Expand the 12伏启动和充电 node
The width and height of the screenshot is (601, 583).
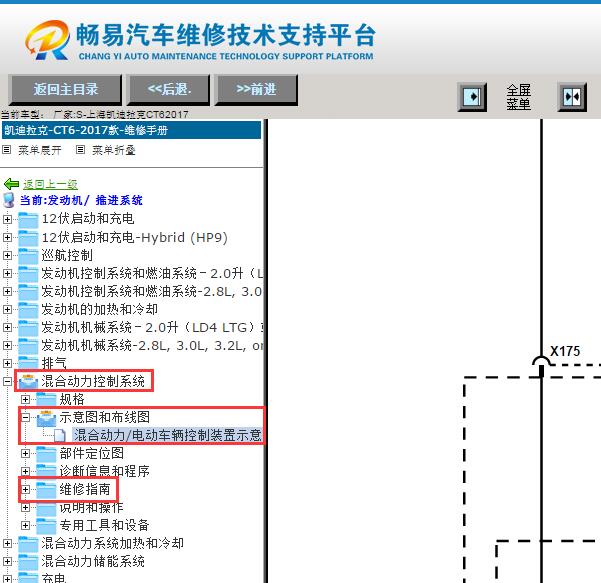7,219
